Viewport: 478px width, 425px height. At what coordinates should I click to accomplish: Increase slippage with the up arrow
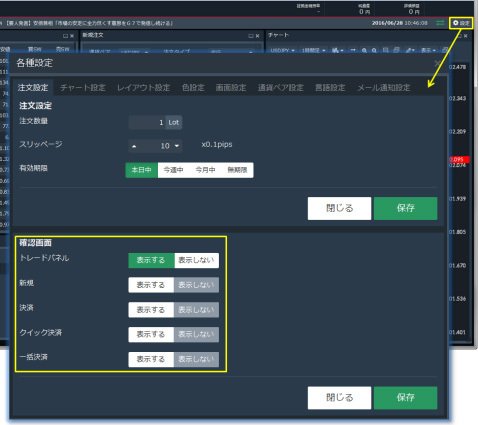coord(134,146)
